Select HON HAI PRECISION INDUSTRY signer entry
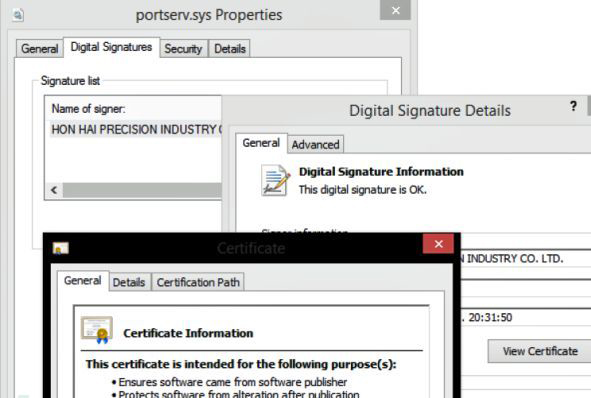This screenshot has width=591, height=398. pyautogui.click(x=136, y=129)
